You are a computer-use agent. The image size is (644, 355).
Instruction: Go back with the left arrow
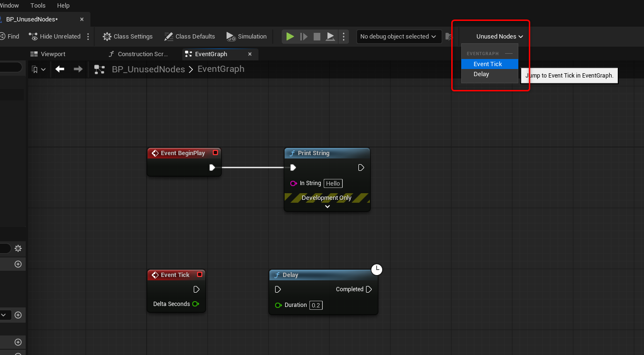(60, 69)
